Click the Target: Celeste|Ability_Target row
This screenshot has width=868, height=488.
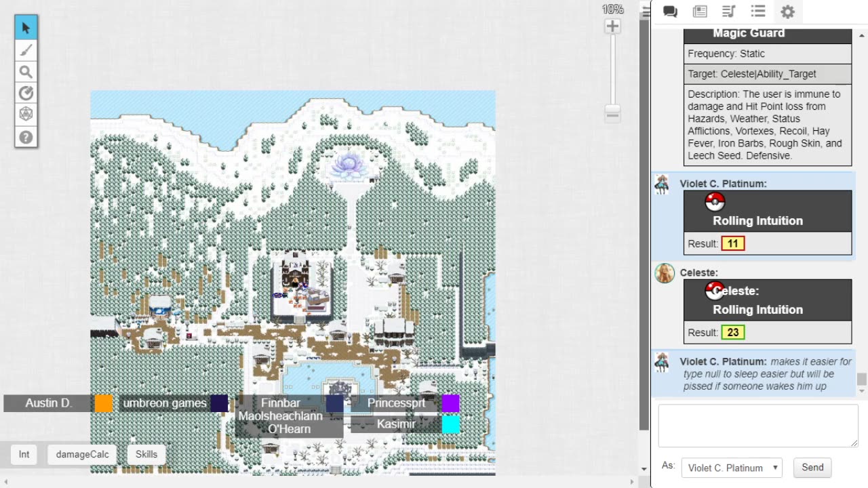(x=768, y=74)
